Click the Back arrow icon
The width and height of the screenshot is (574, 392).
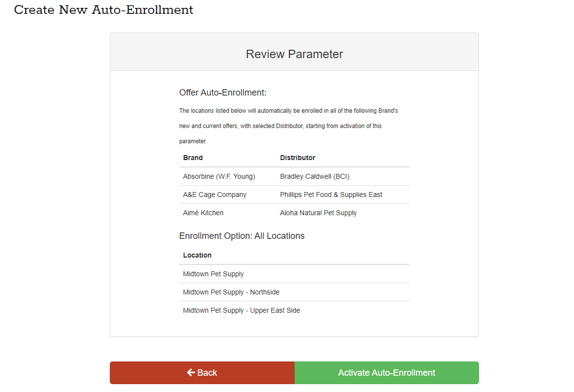tap(191, 373)
